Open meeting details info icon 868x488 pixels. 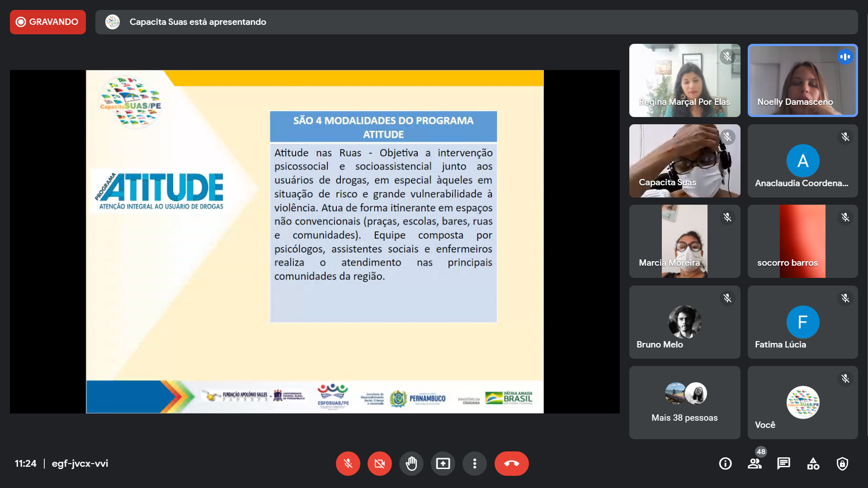725,464
